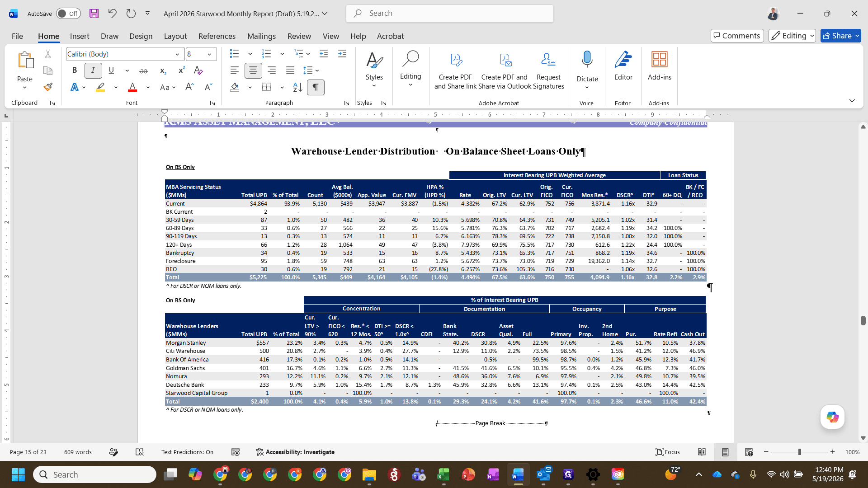This screenshot has width=868, height=488.
Task: Open the Insert tab
Action: 80,36
